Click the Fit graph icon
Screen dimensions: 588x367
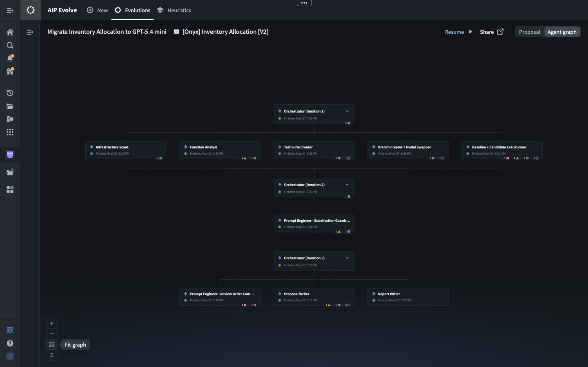(52, 344)
